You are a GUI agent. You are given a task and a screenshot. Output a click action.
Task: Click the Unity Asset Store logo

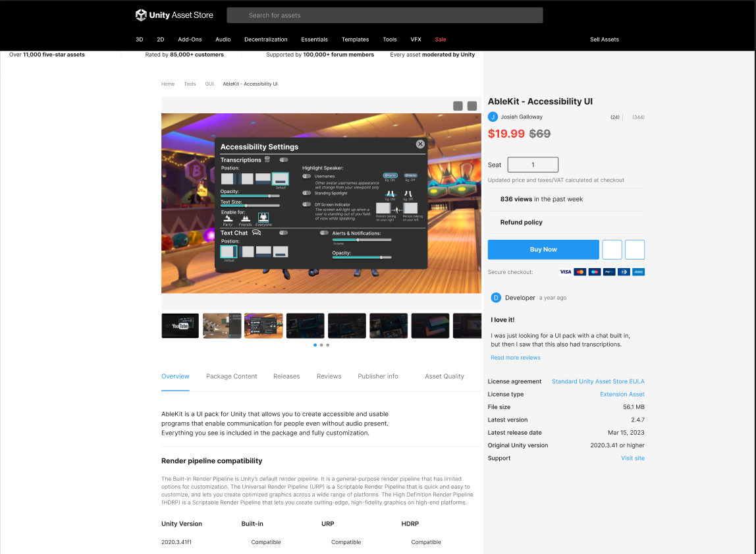click(174, 15)
